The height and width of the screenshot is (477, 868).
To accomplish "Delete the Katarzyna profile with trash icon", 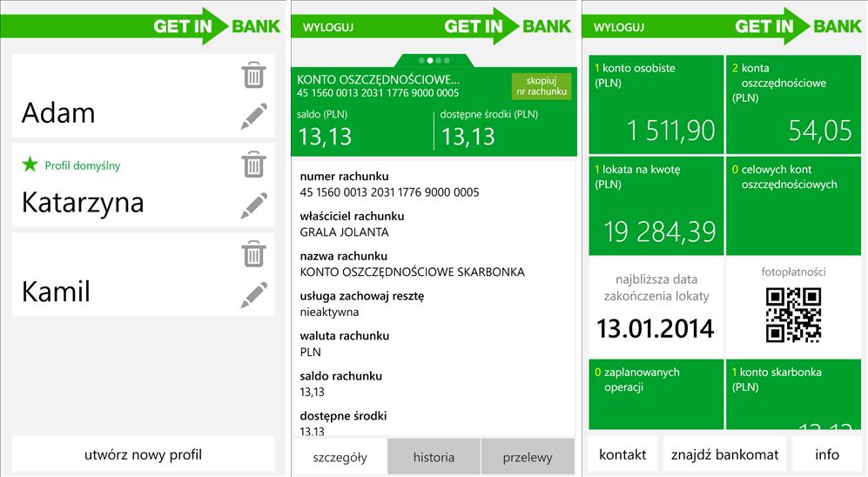I will 253,165.
